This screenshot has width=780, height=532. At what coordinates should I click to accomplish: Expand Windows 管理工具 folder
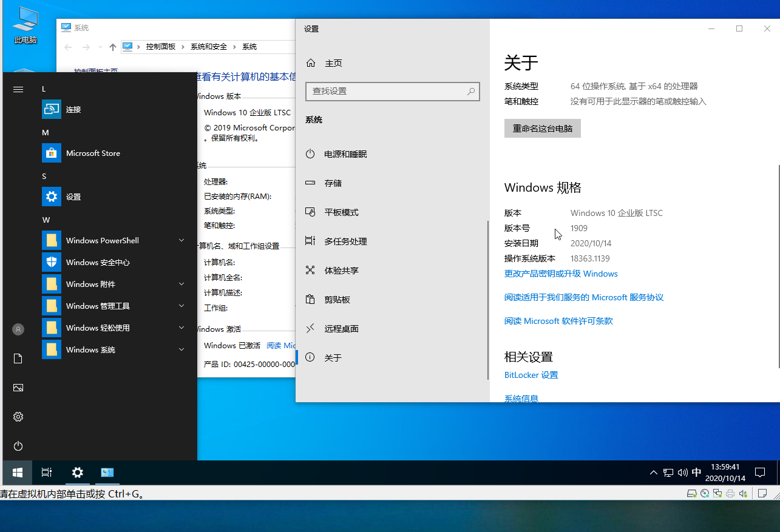point(181,306)
